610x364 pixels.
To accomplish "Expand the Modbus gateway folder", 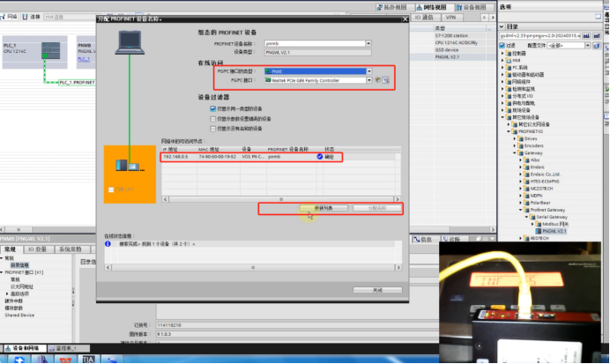I will click(532, 224).
